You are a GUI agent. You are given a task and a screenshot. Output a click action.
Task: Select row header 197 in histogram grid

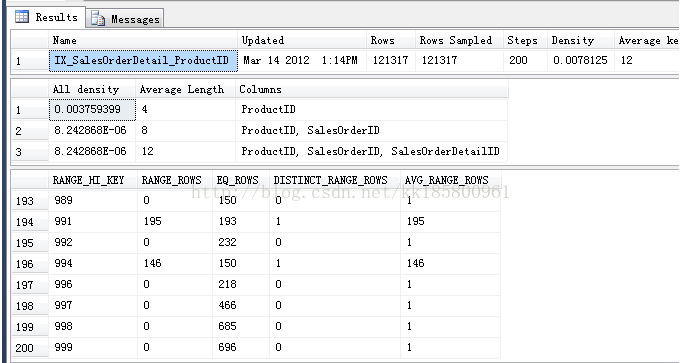click(30, 285)
